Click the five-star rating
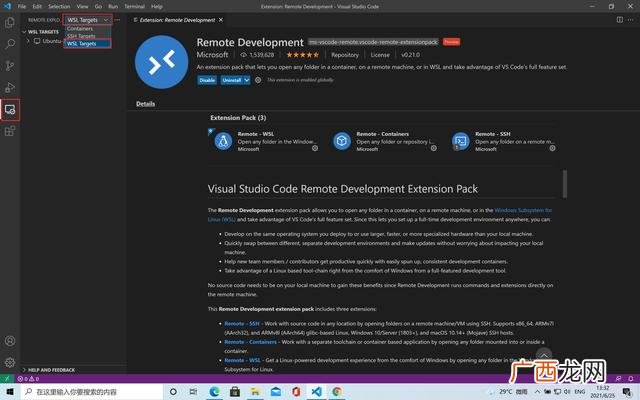Screen dimensions: 640x400 tap(302, 55)
